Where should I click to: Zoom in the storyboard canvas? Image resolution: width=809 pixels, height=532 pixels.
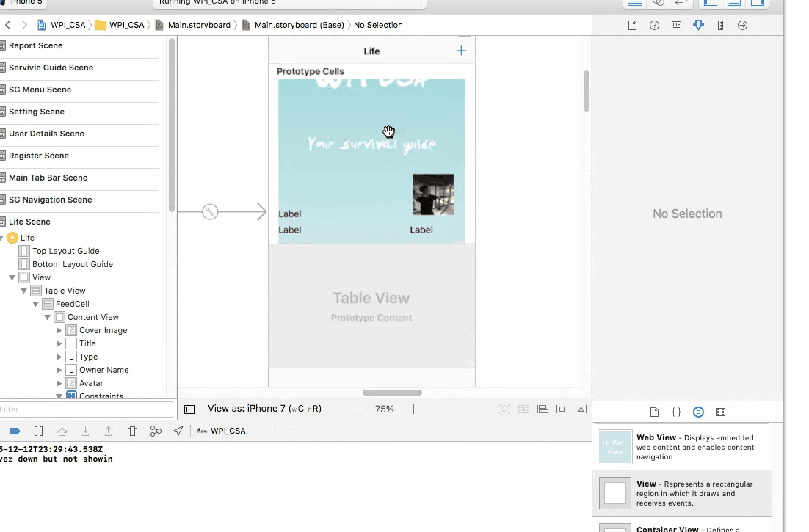point(413,409)
